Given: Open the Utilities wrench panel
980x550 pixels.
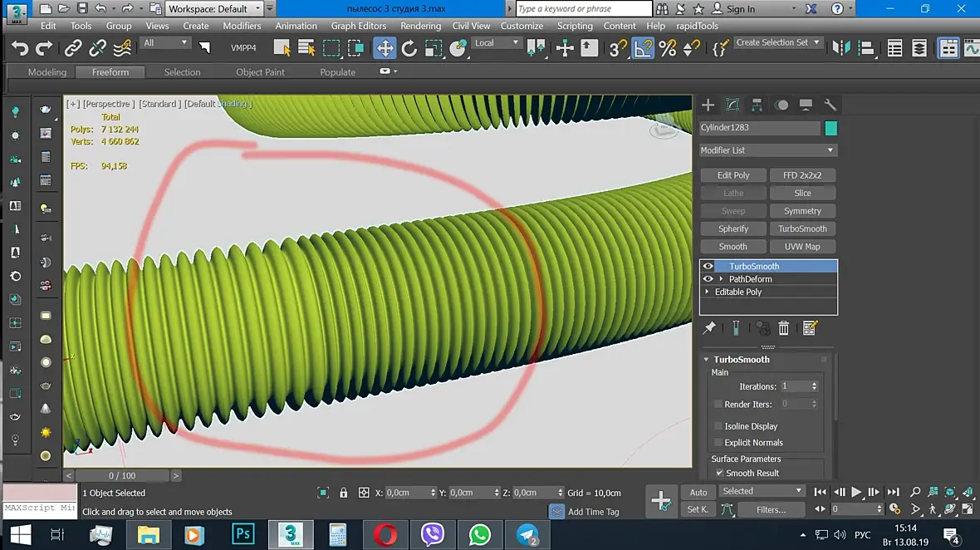Looking at the screenshot, I should coord(830,105).
